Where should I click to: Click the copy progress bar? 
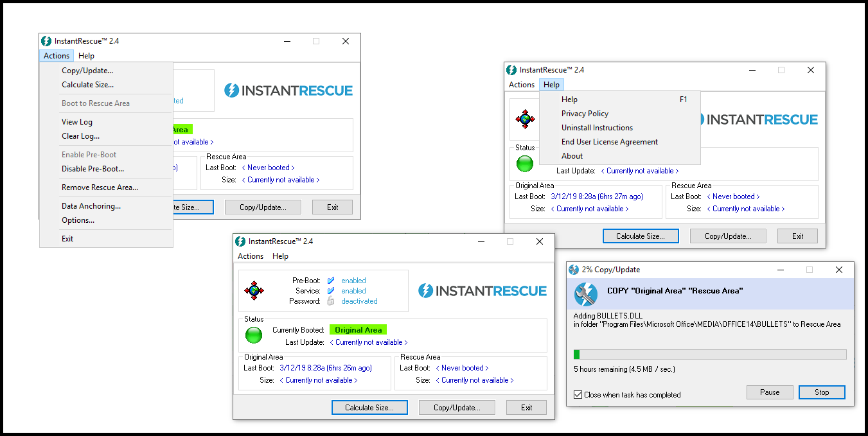click(x=710, y=354)
